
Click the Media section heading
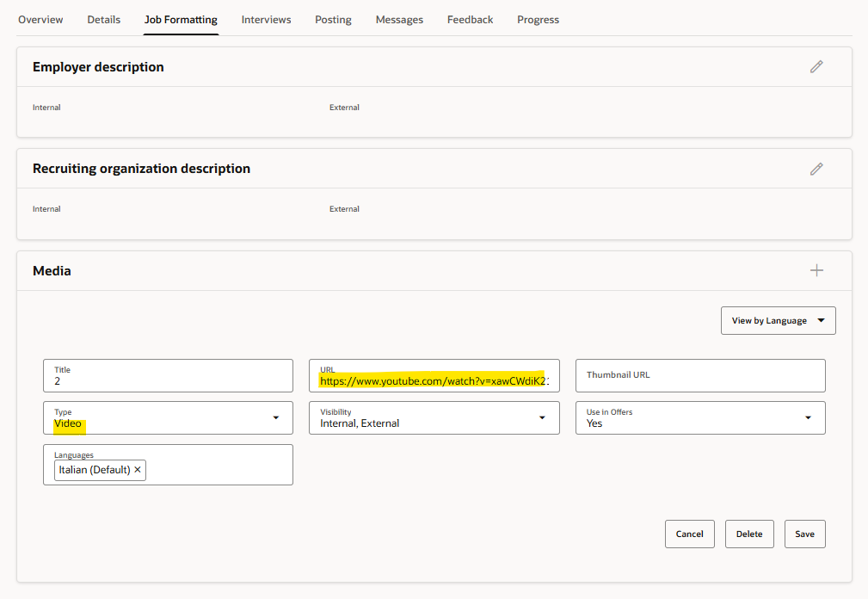[52, 271]
